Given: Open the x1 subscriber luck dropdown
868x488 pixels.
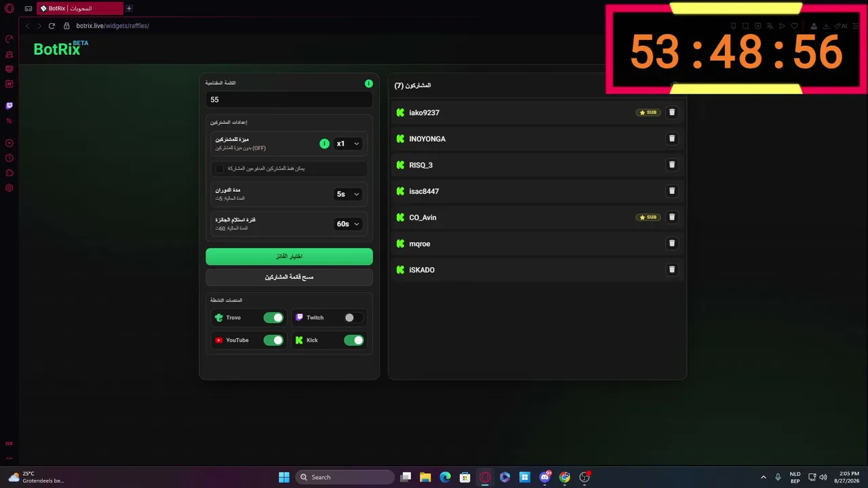Looking at the screenshot, I should click(348, 144).
